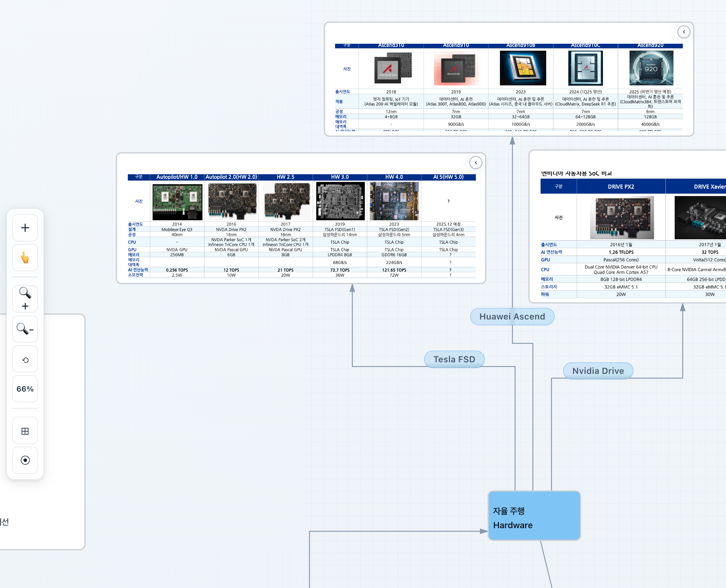Image resolution: width=726 pixels, height=588 pixels.
Task: Reset the view with rotate arrow icon
Action: (25, 360)
